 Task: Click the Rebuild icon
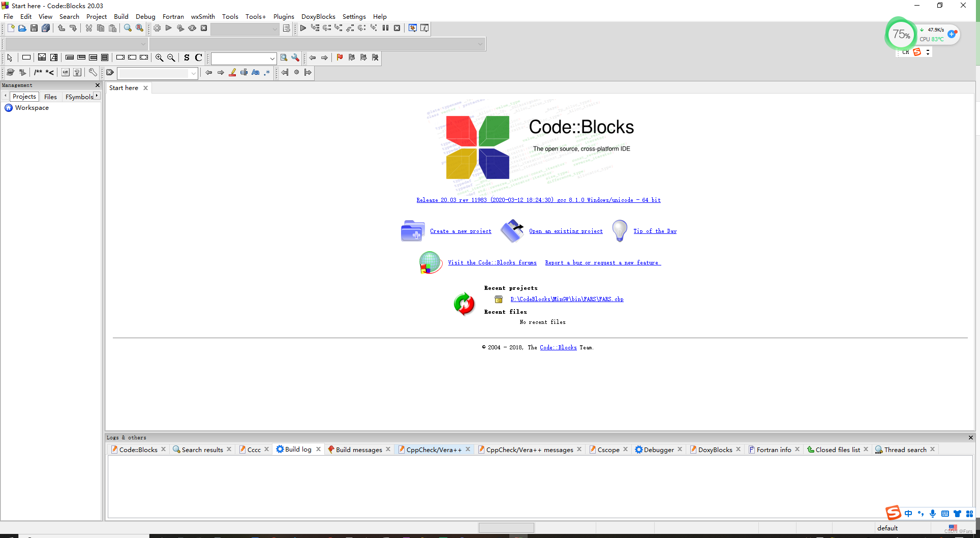[x=192, y=28]
